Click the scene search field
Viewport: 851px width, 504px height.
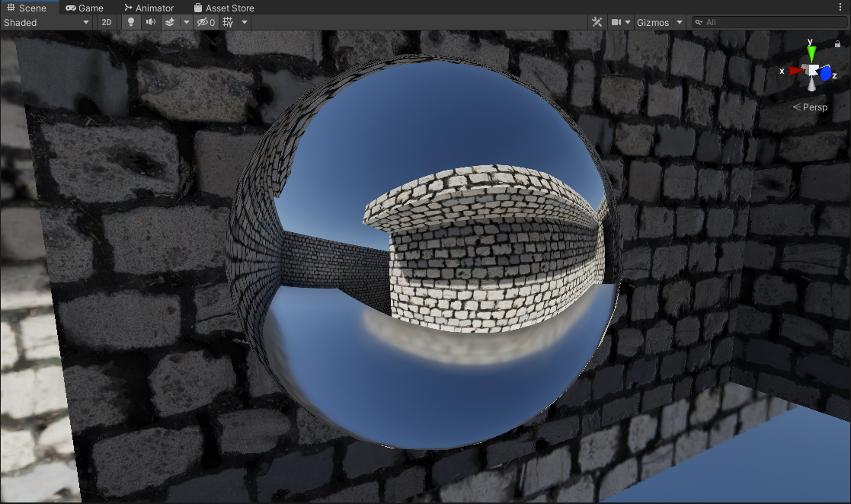pyautogui.click(x=769, y=22)
